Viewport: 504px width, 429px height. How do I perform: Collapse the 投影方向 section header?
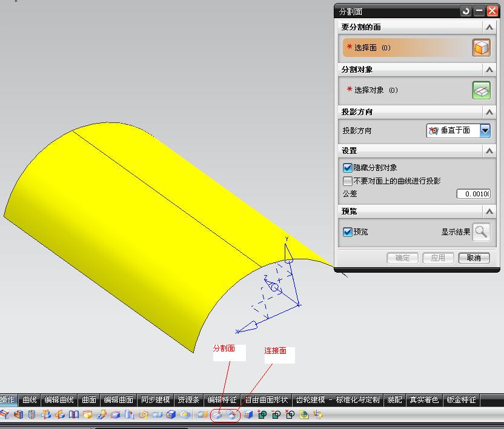pos(489,112)
